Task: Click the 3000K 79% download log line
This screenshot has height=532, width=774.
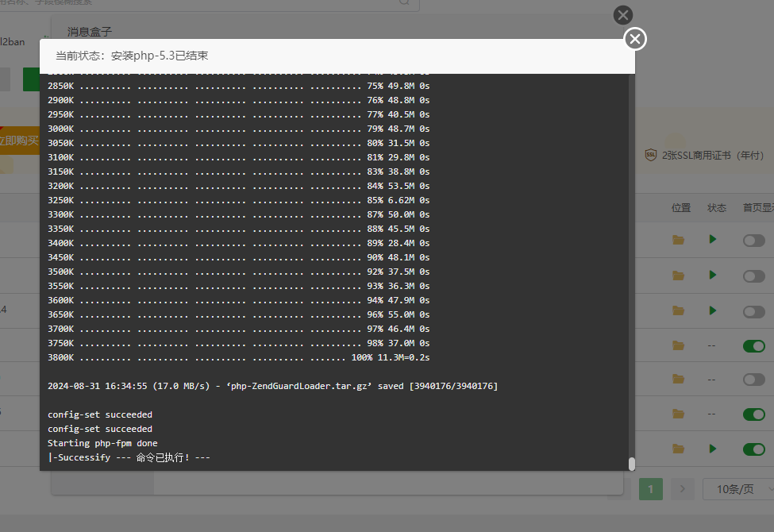Action: click(238, 129)
